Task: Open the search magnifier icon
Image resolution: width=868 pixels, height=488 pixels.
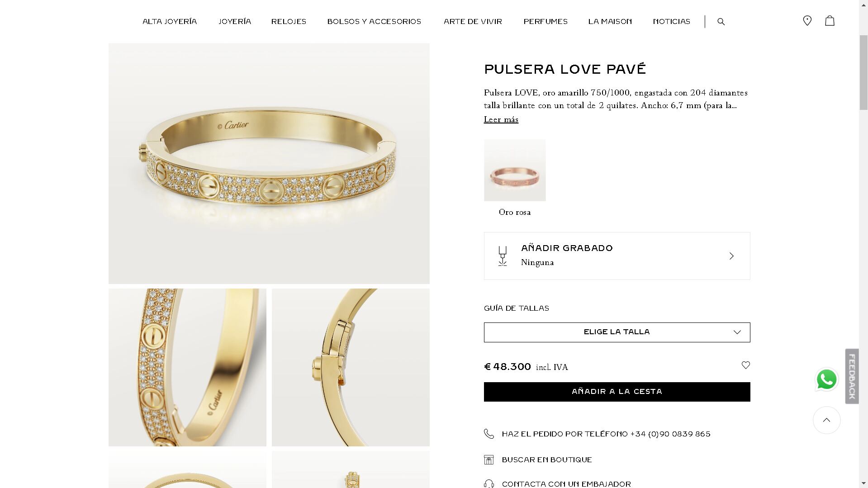Action: 721,22
